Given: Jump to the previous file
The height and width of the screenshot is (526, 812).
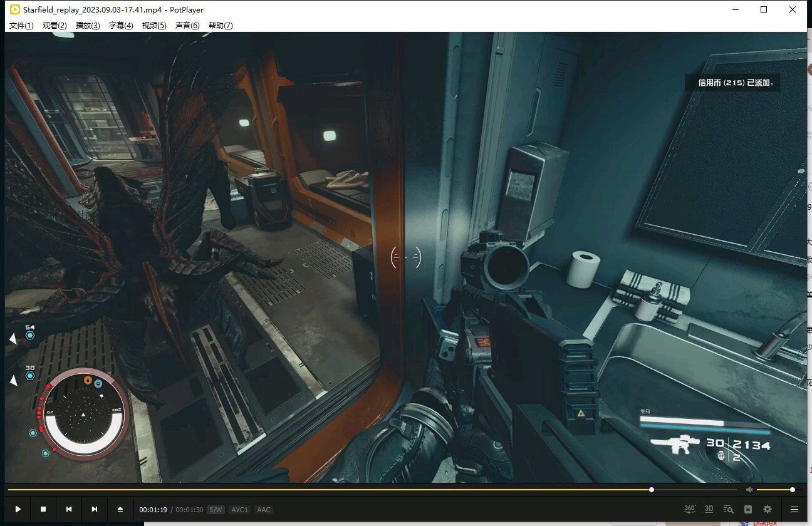Looking at the screenshot, I should pos(69,509).
